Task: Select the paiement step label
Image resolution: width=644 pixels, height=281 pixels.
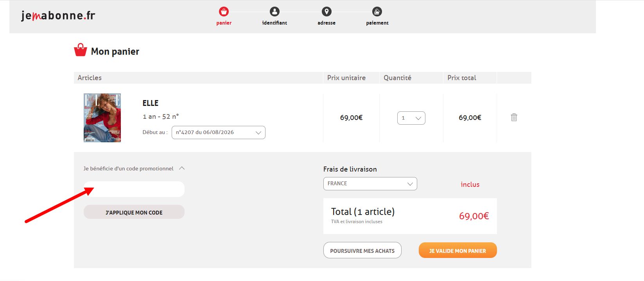Action: (377, 23)
